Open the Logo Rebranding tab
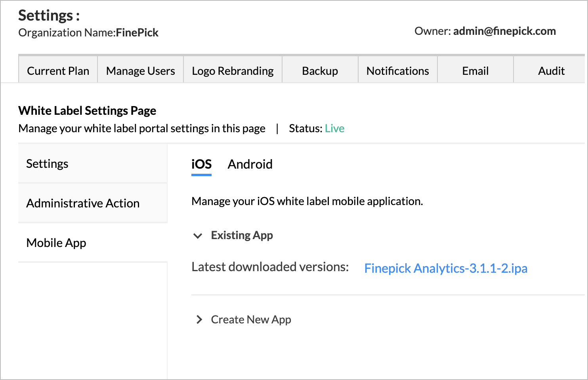The width and height of the screenshot is (588, 380). 233,70
